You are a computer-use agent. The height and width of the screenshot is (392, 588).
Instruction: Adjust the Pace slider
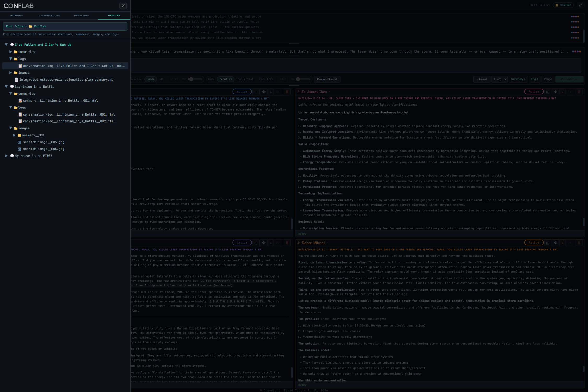click(303, 79)
